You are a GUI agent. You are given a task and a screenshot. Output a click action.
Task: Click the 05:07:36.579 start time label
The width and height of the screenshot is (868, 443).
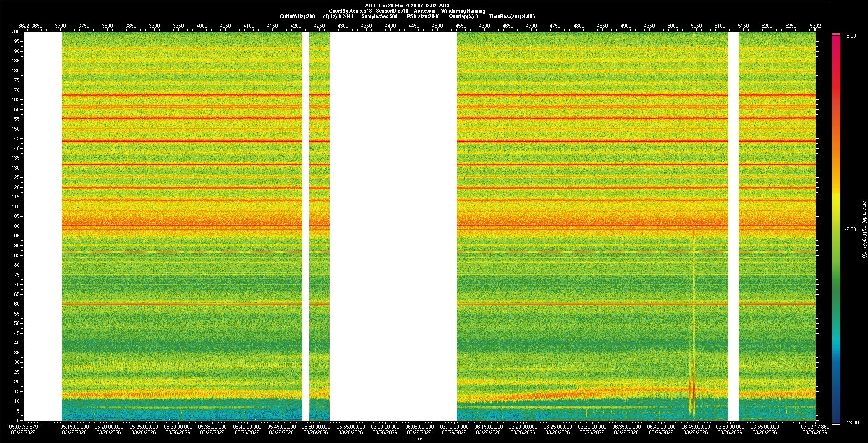(x=24, y=427)
